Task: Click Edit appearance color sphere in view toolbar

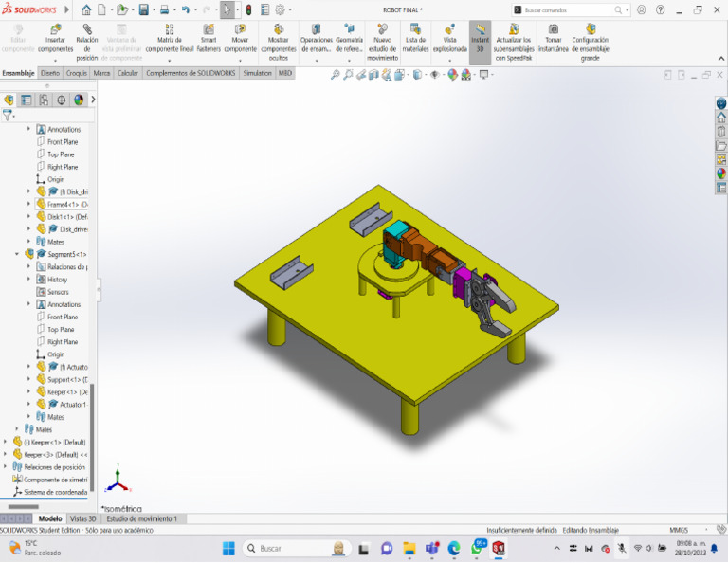Action: (452, 74)
